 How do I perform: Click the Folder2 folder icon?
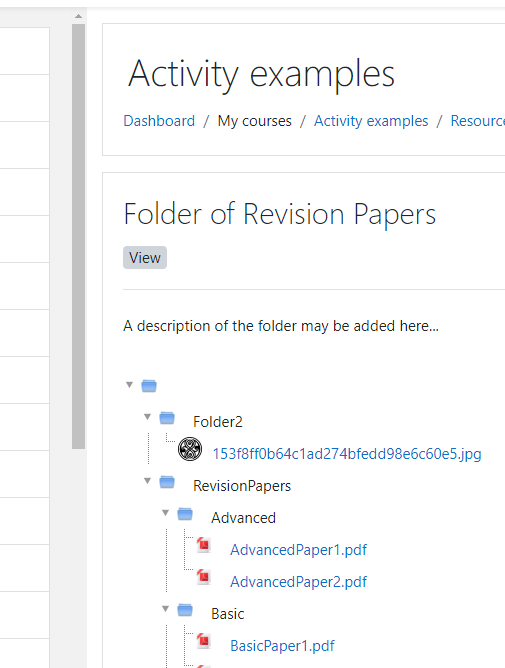[x=167, y=418]
